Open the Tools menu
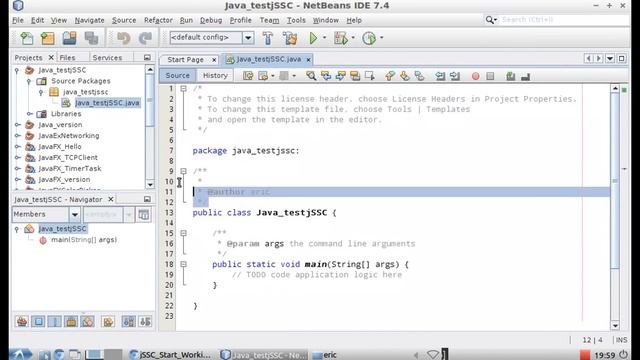The width and height of the screenshot is (640, 360). click(x=296, y=20)
